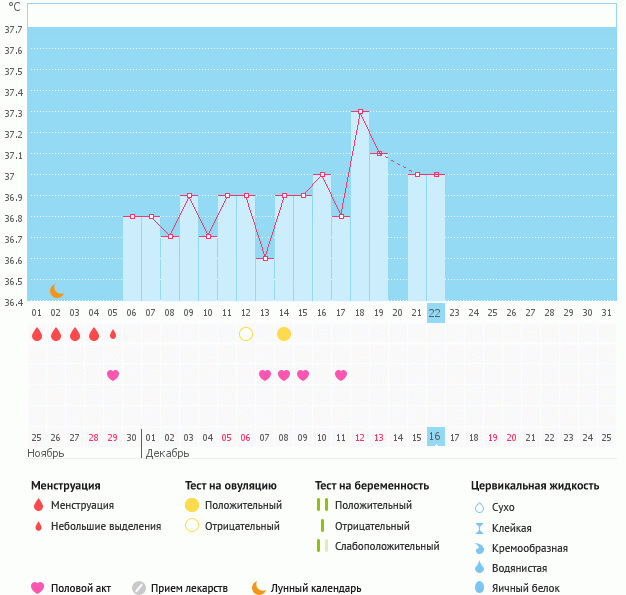The image size is (626, 595).
Task: Select highlighted date 16 in December row
Action: click(x=435, y=437)
